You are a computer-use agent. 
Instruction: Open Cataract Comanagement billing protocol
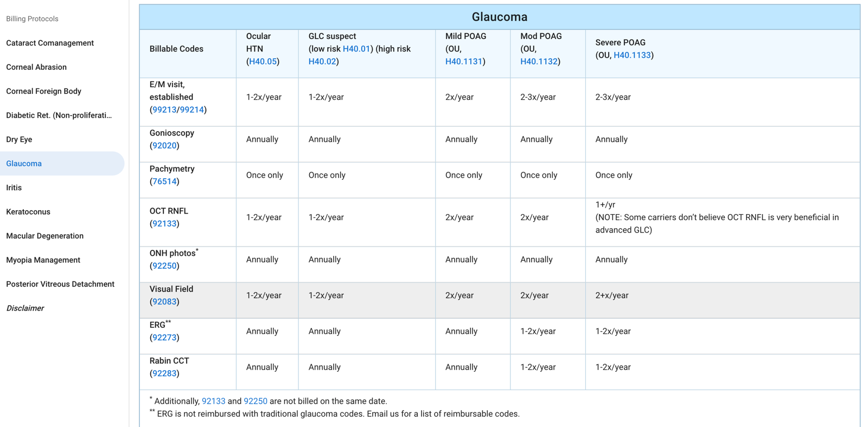click(50, 43)
